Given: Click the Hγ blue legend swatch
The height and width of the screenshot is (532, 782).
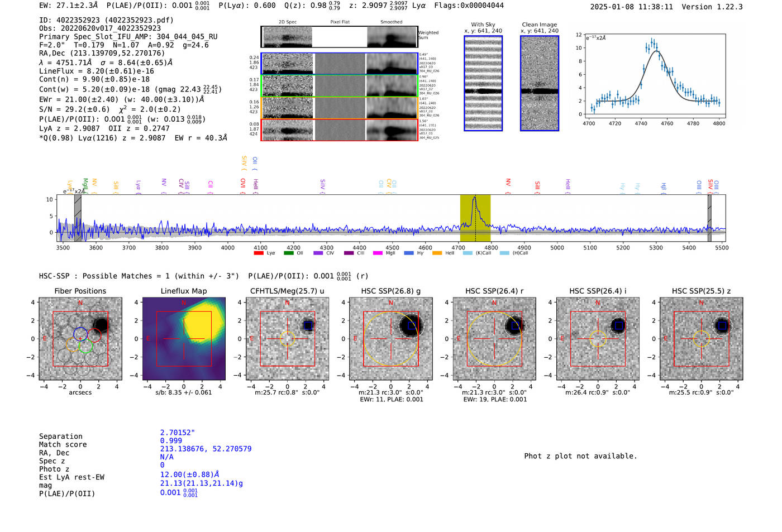Looking at the screenshot, I should coord(409,253).
